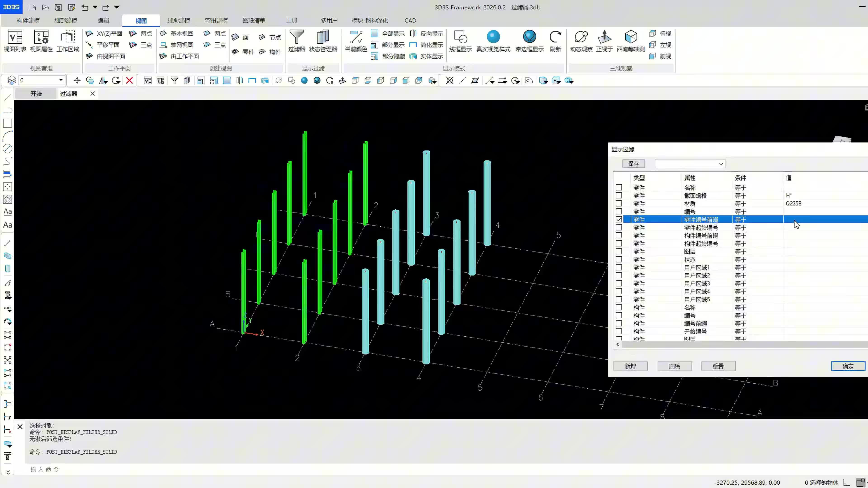Click the 新增 button
Screen dimensions: 868x488
coord(630,366)
